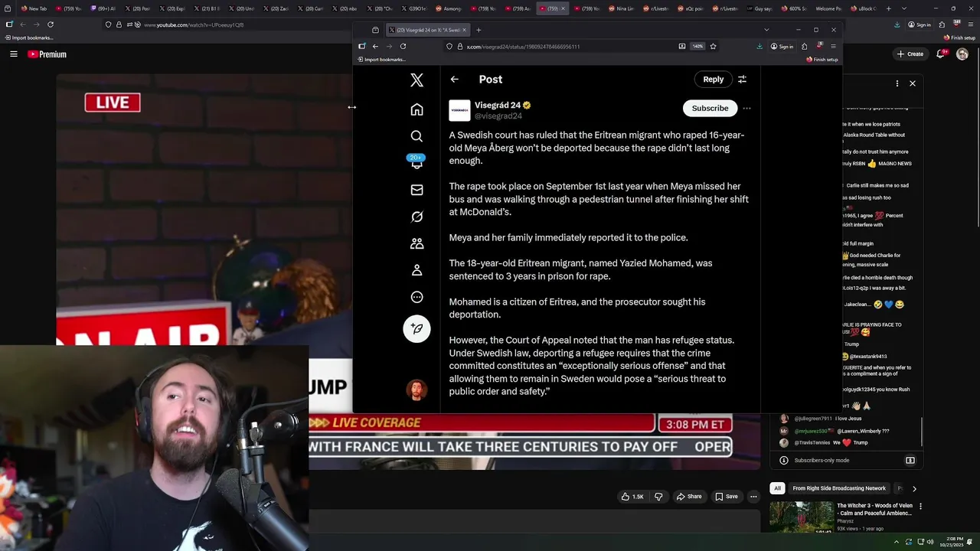The height and width of the screenshot is (551, 980).
Task: Show hidden system tray icons
Action: [897, 542]
